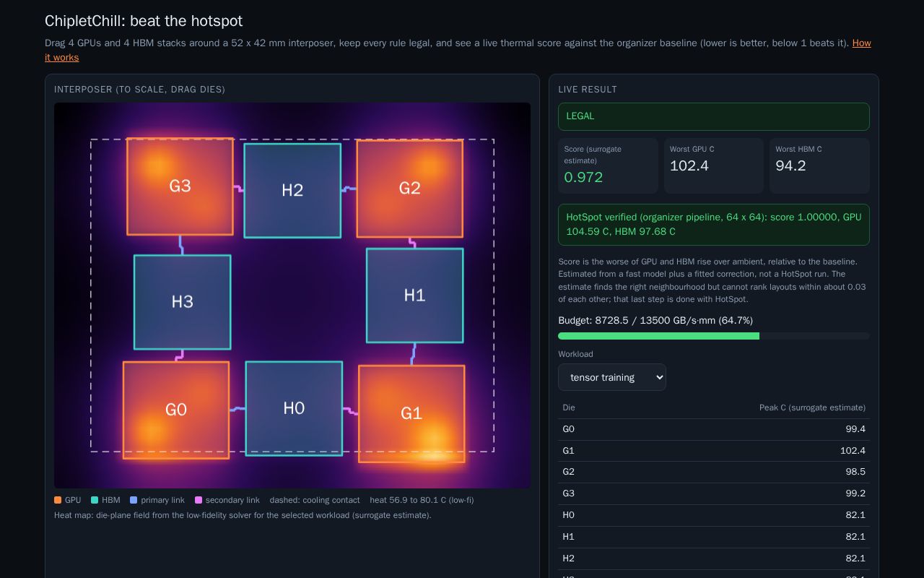Click the green budget progress bar
924x578 pixels.
(714, 336)
